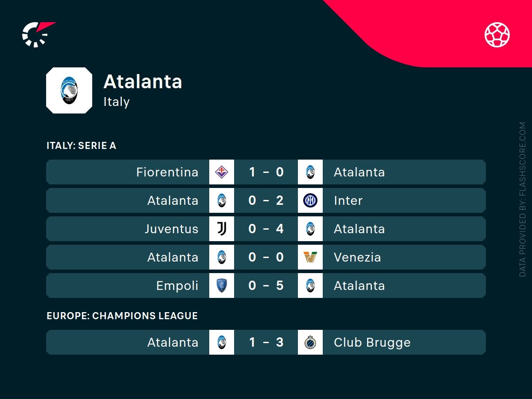Click the Empoli club crest

tap(222, 286)
